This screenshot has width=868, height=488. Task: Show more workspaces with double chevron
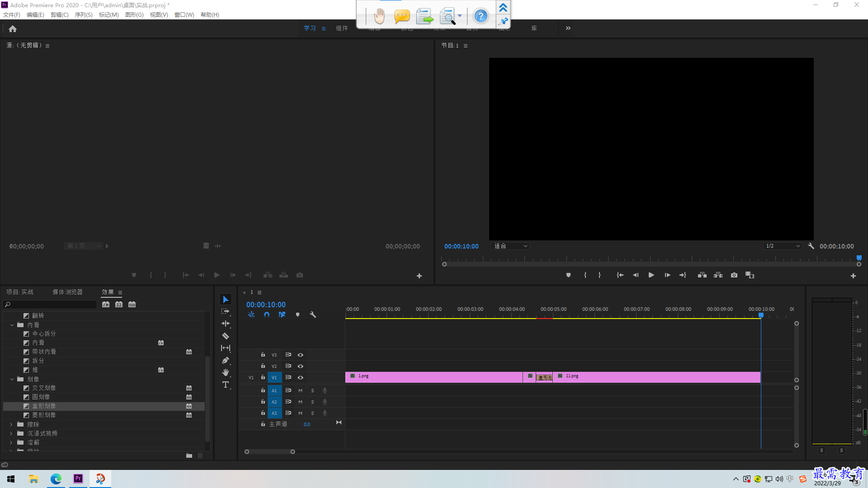[568, 28]
